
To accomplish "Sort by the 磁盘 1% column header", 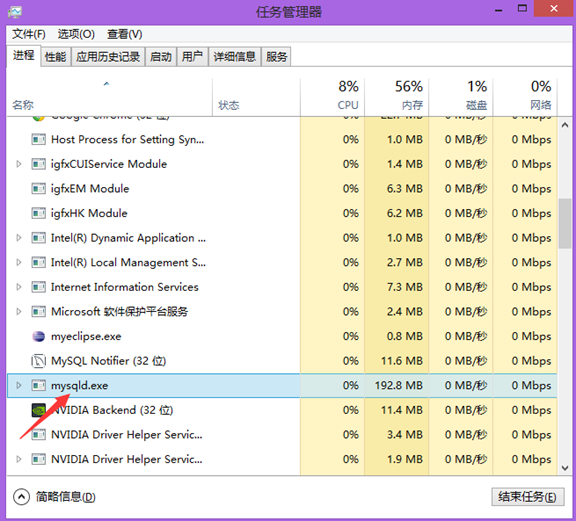I will pyautogui.click(x=461, y=97).
